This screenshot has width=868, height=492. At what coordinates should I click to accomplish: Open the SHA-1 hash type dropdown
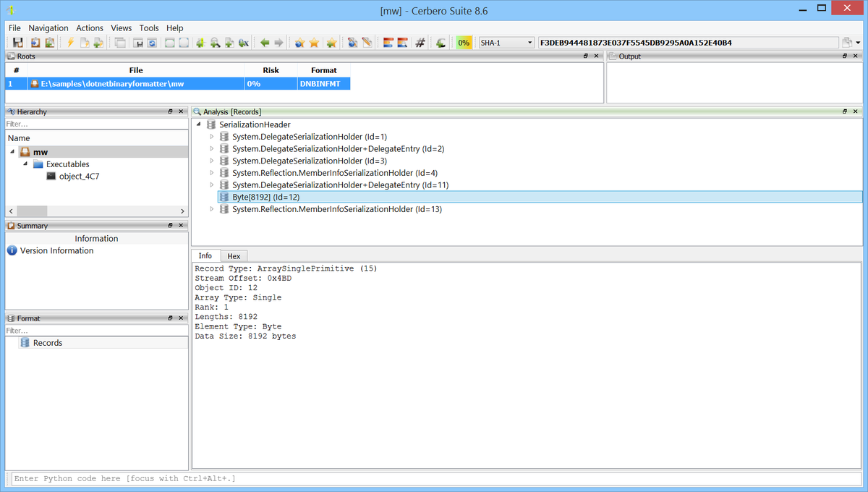click(506, 43)
